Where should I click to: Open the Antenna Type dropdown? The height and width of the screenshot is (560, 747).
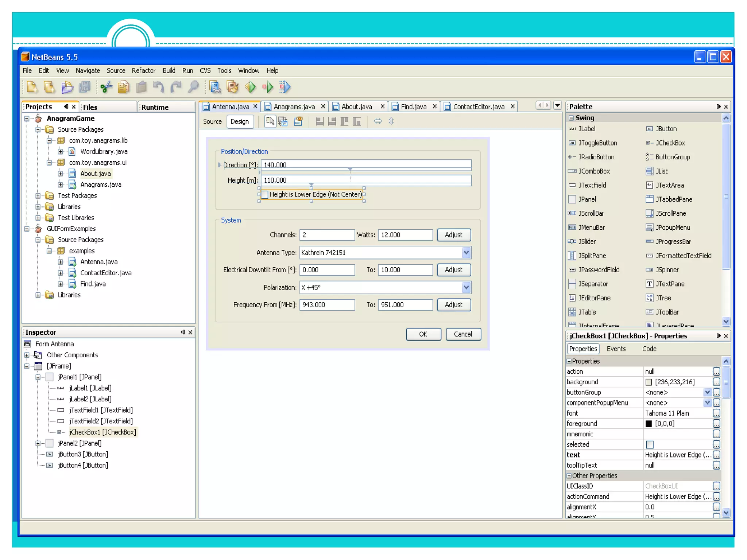[x=466, y=252]
